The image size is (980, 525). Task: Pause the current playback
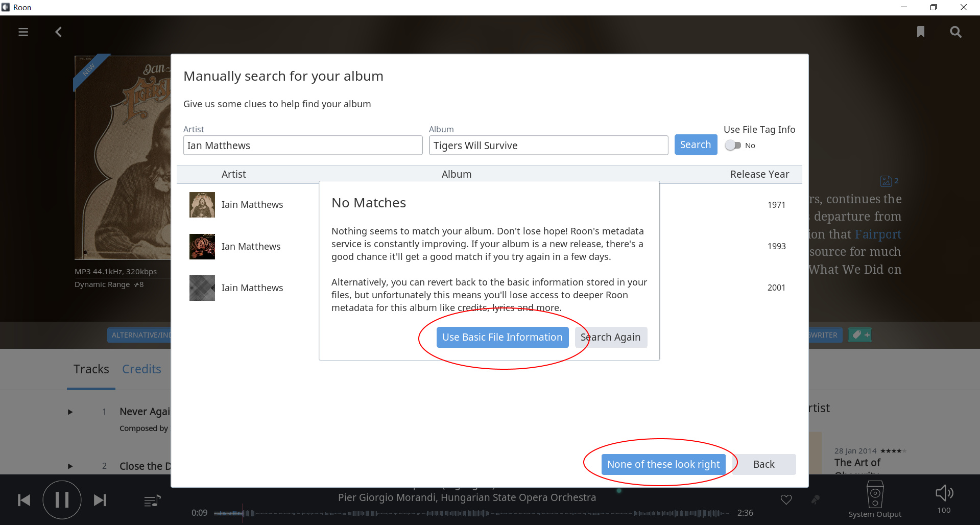(62, 500)
